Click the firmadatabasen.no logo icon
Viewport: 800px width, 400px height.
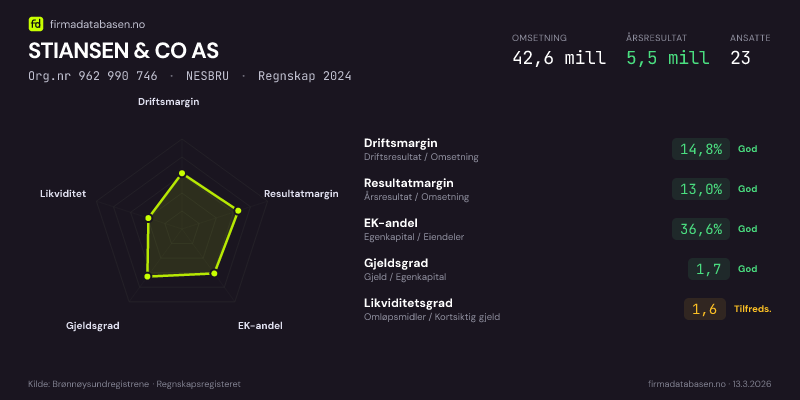coord(36,23)
